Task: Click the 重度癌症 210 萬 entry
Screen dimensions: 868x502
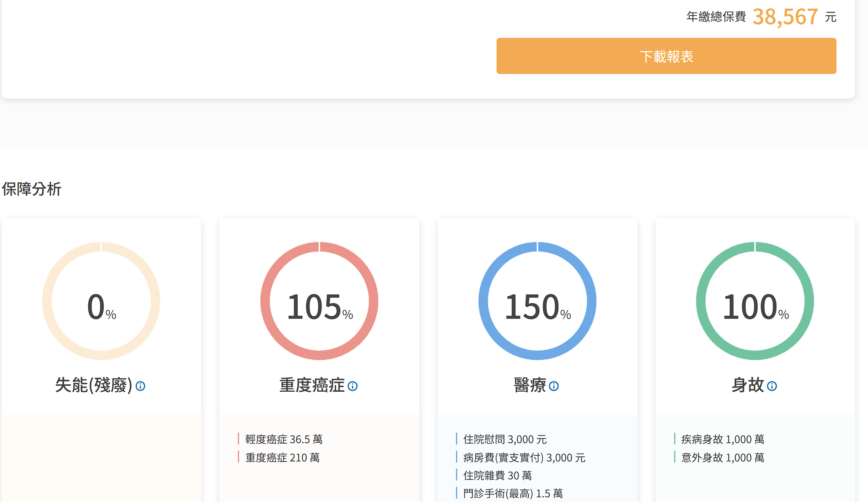Action: pos(282,458)
